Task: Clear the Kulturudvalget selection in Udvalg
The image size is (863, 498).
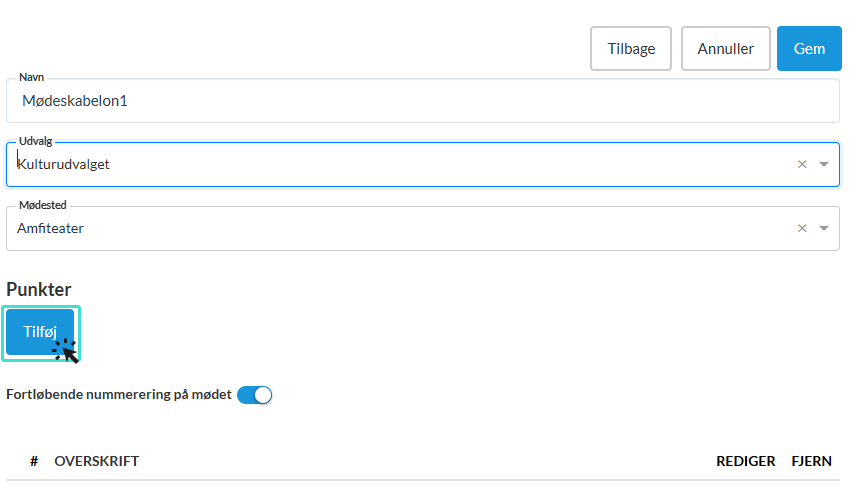Action: coord(802,164)
